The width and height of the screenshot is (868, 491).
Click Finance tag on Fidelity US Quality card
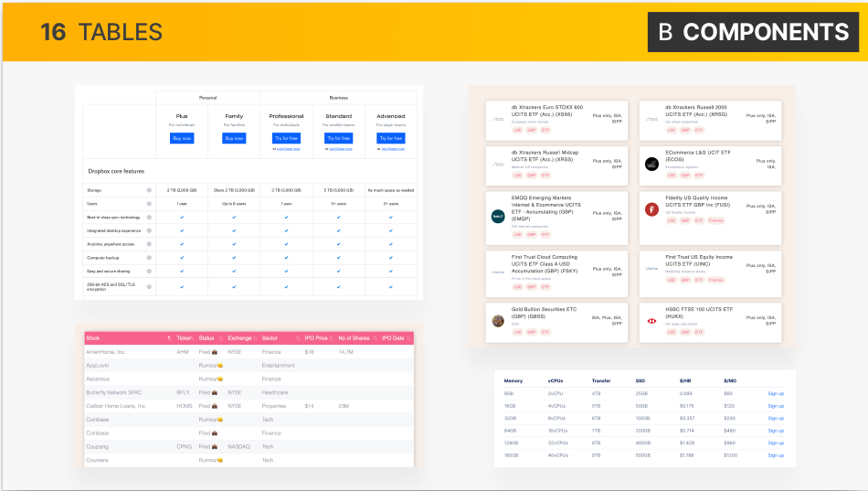[x=715, y=220]
